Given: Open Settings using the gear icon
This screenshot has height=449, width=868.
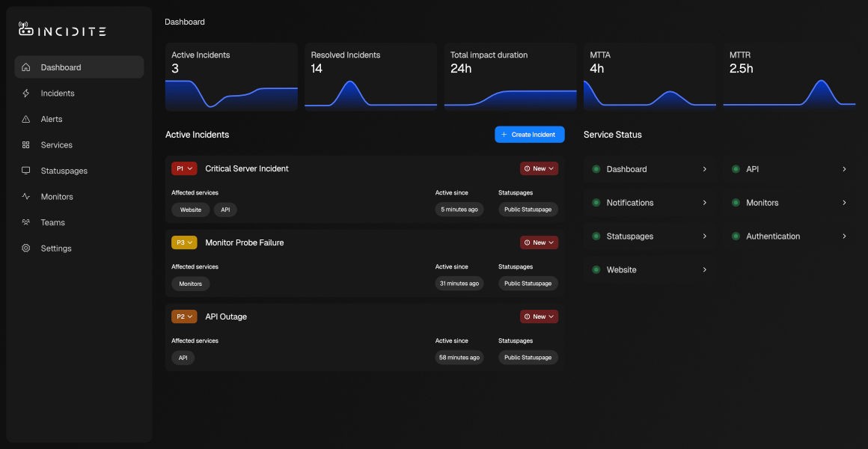Looking at the screenshot, I should (25, 248).
